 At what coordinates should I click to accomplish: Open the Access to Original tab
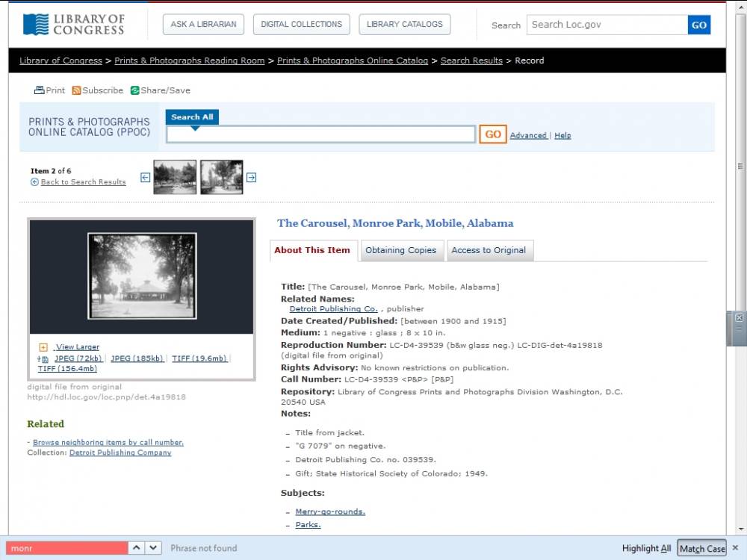489,250
